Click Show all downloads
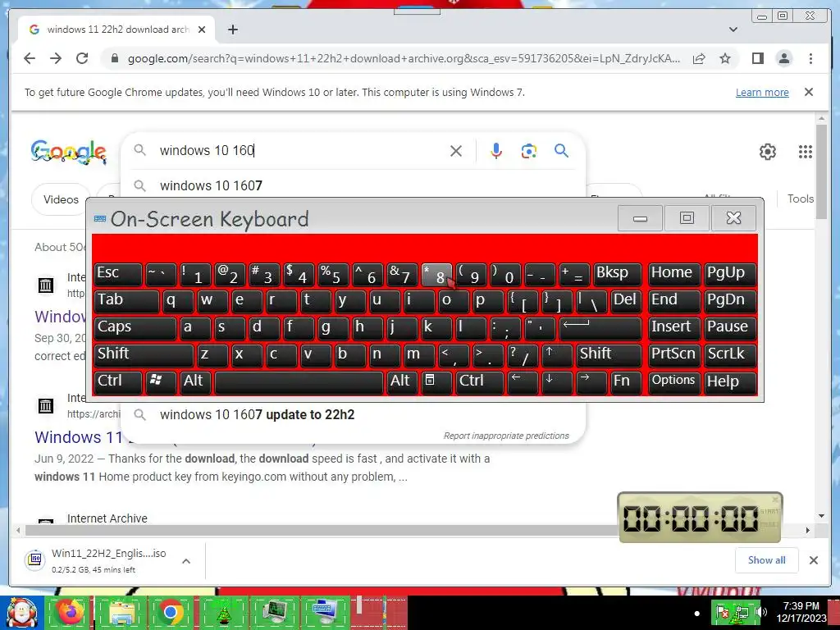Viewport: 840px width, 630px height. [767, 560]
